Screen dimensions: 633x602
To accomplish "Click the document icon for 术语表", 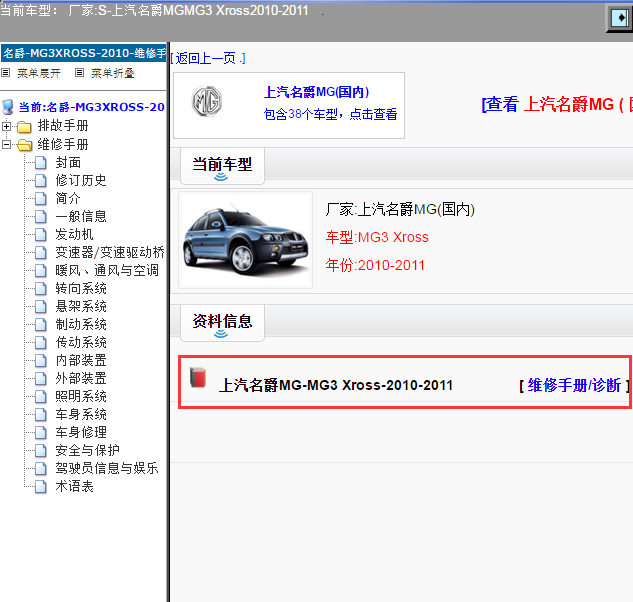I will pyautogui.click(x=40, y=487).
